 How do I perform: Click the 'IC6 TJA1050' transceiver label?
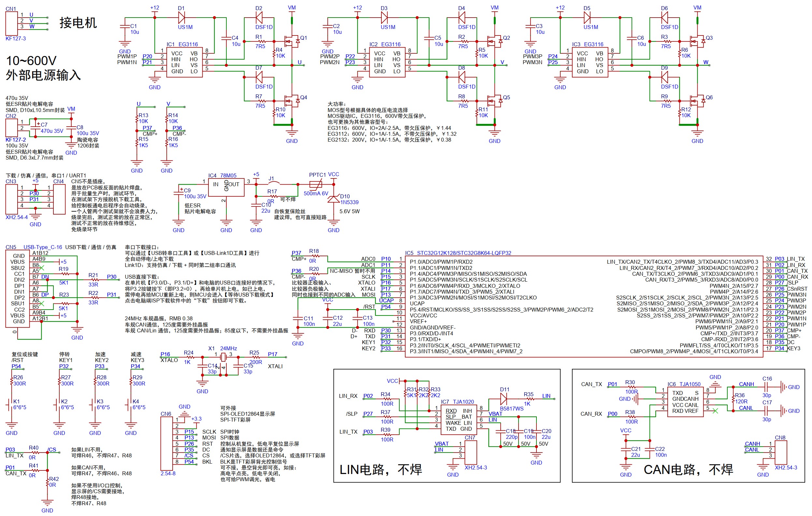pos(684,384)
